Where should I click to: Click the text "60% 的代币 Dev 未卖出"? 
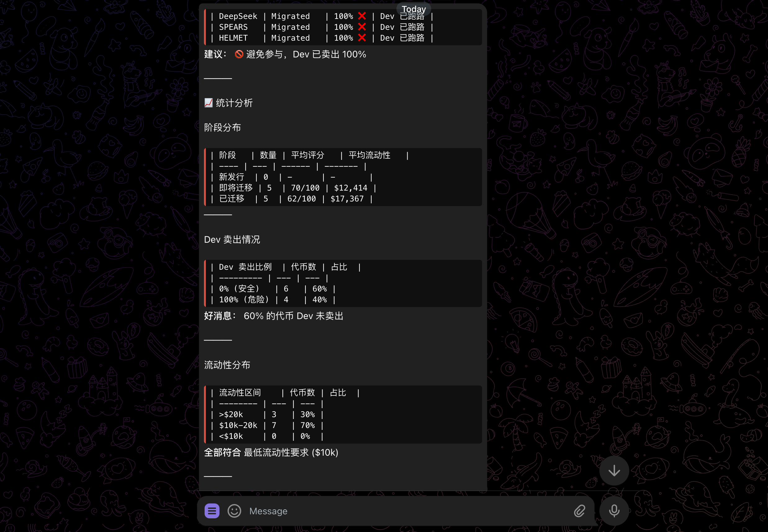[293, 316]
